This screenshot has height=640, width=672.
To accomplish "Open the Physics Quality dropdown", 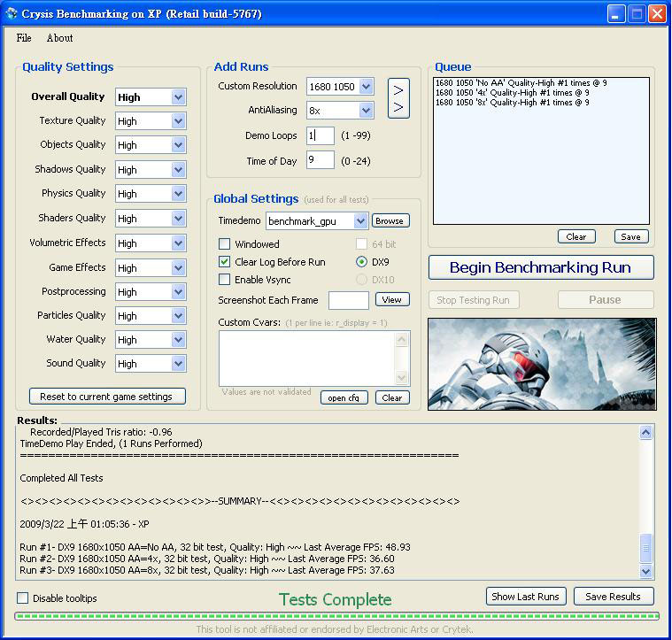I will [x=178, y=194].
